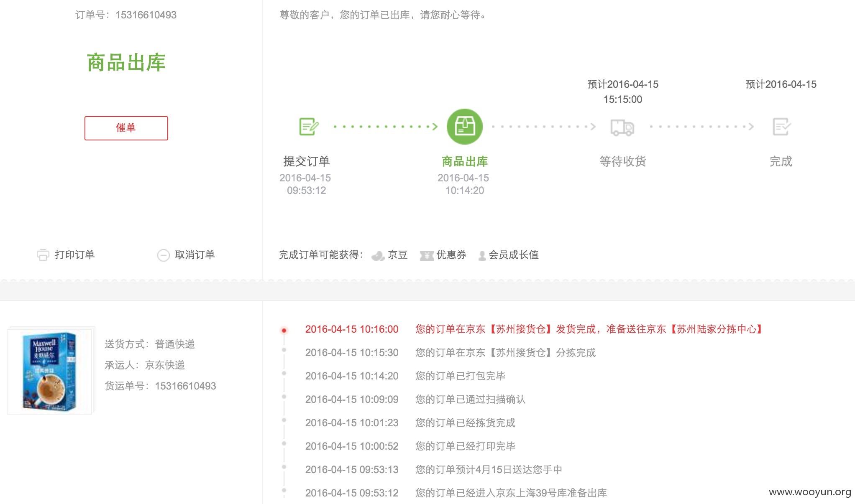This screenshot has height=504, width=855.
Task: Click the timeline dot for 10:14:20 entry
Action: pos(284,374)
